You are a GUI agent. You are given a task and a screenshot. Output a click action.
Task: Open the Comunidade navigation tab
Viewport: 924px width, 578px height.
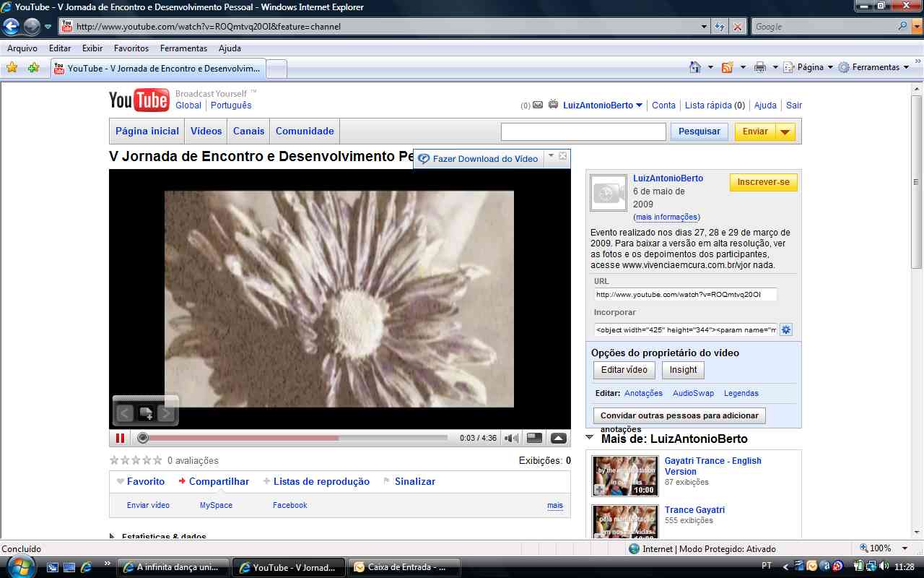(305, 131)
